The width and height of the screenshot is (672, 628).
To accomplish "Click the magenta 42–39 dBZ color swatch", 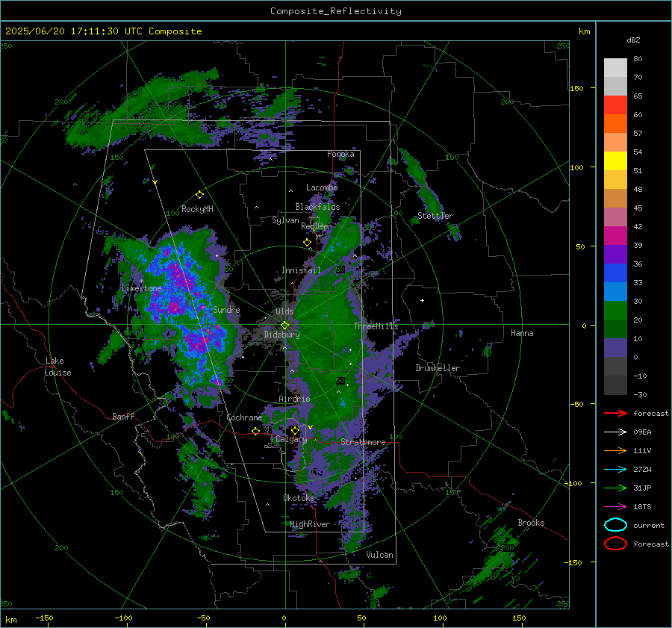I will pos(615,236).
